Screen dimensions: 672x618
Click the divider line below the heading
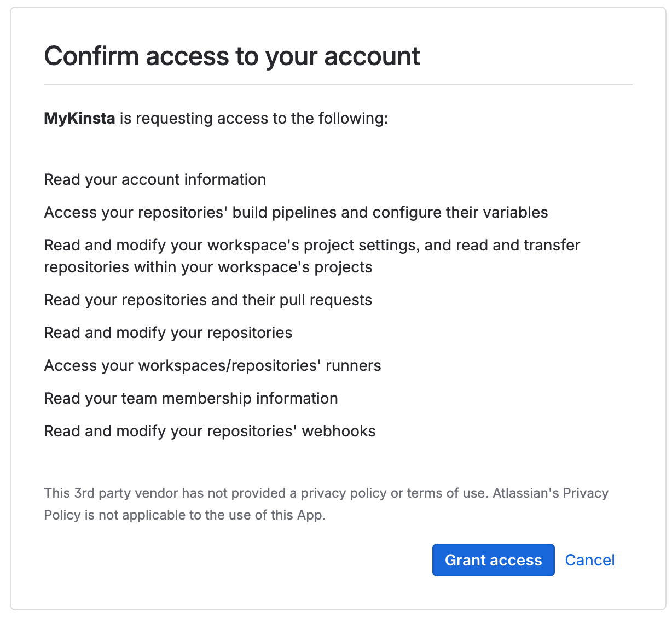(338, 85)
